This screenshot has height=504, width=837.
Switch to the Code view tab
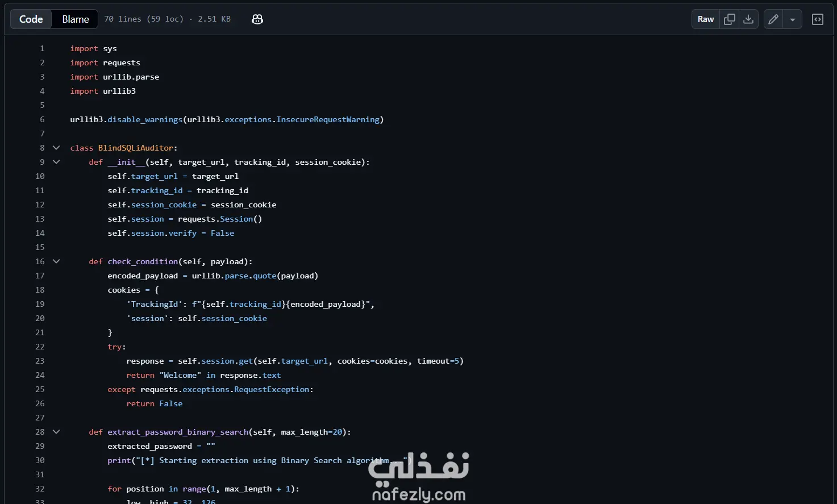pos(31,19)
